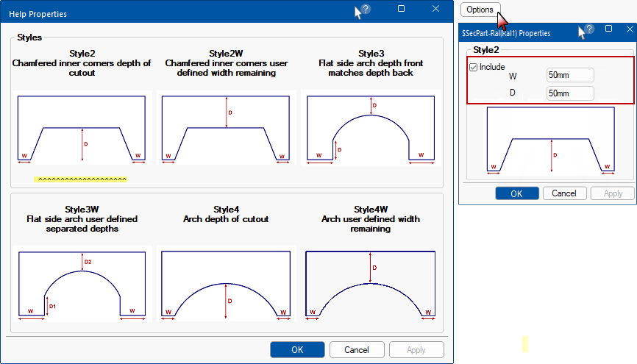Click the help icon in Help Properties title bar

(366, 10)
